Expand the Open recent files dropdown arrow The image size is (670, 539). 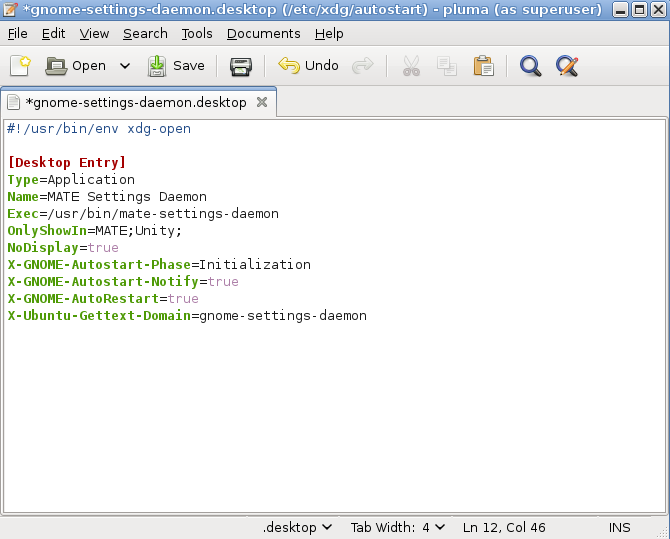point(125,66)
